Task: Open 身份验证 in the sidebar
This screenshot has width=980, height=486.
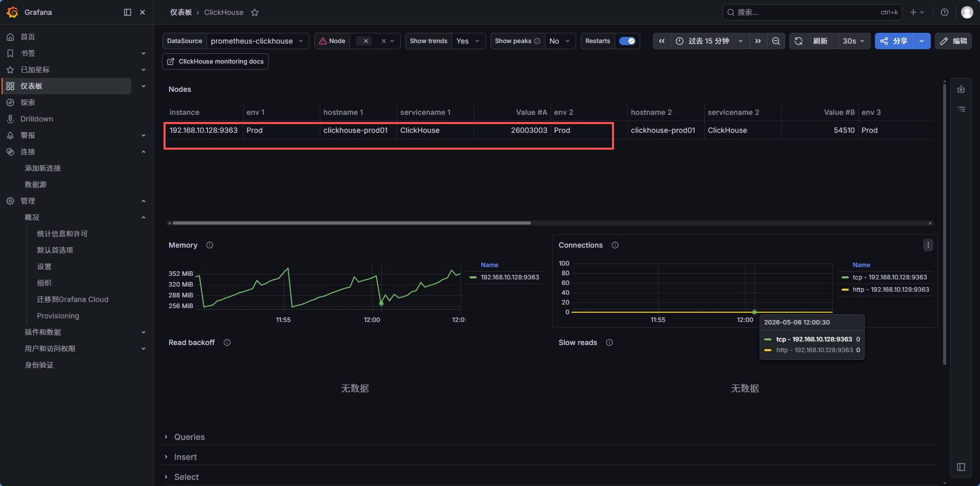Action: pos(39,365)
